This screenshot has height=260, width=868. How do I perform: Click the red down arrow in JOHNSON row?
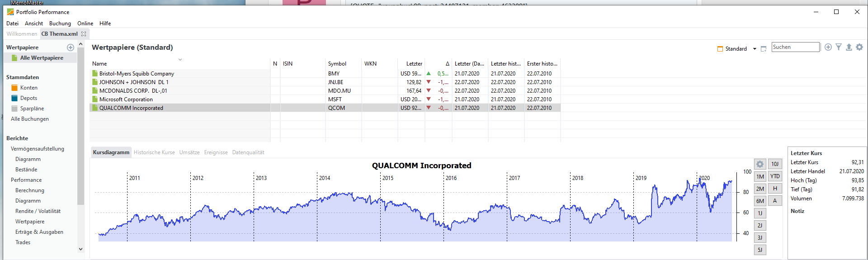[x=429, y=82]
